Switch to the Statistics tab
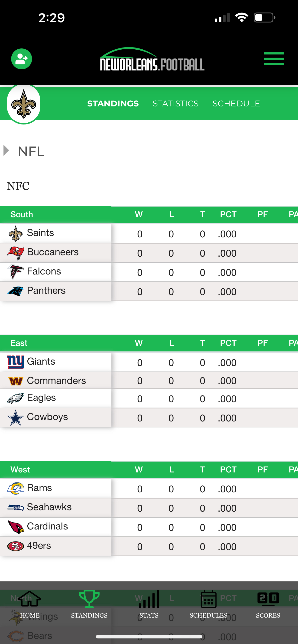Viewport: 298px width, 644px height. pyautogui.click(x=176, y=103)
